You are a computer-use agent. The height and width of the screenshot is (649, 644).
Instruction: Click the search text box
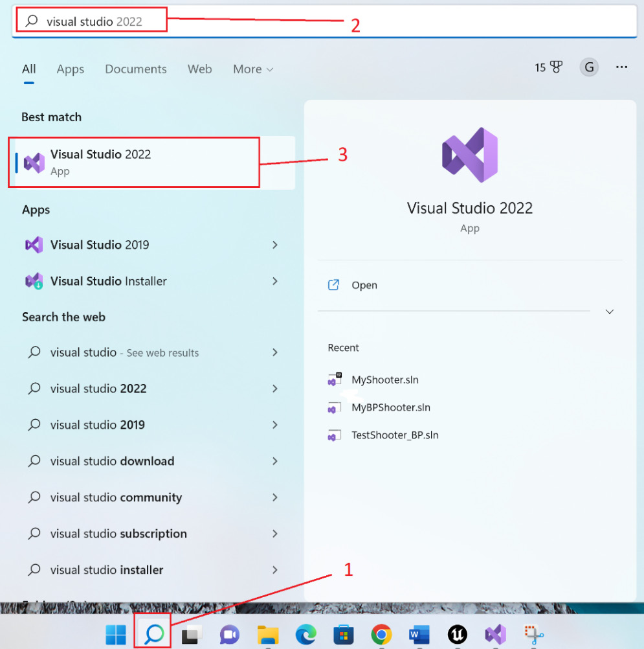[x=324, y=21]
